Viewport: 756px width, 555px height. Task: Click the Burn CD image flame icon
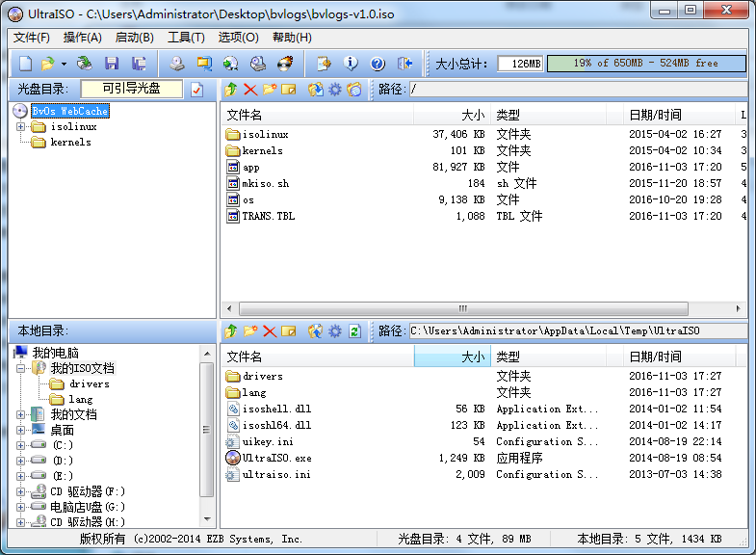click(x=285, y=64)
